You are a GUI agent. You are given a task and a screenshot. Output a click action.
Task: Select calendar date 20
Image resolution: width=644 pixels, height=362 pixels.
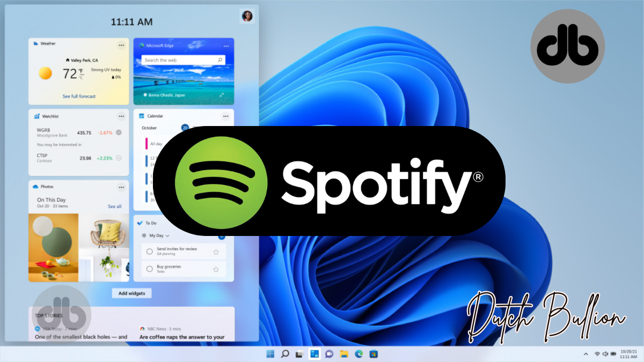click(185, 128)
